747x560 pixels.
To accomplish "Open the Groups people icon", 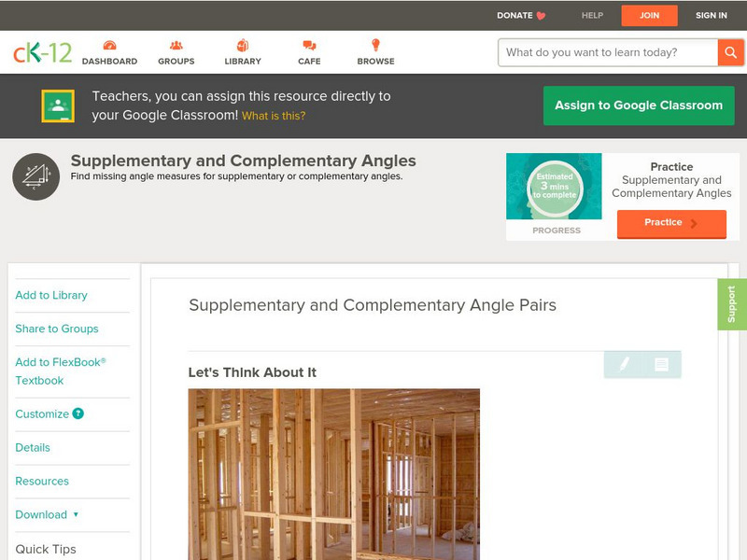I will 176,45.
